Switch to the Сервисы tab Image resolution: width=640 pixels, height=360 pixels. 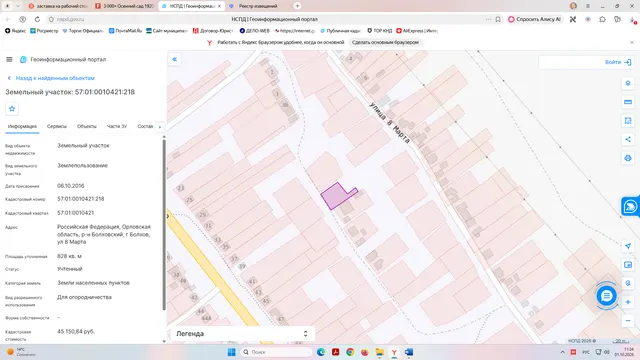(x=57, y=127)
